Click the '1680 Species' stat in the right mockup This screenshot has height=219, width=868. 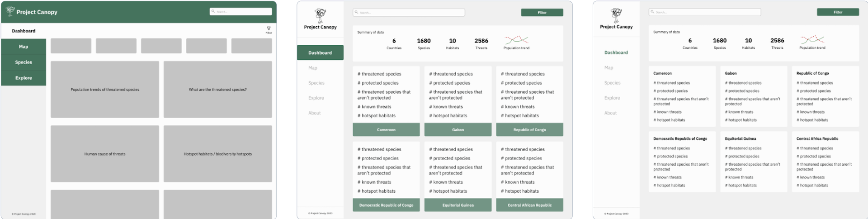(x=720, y=43)
